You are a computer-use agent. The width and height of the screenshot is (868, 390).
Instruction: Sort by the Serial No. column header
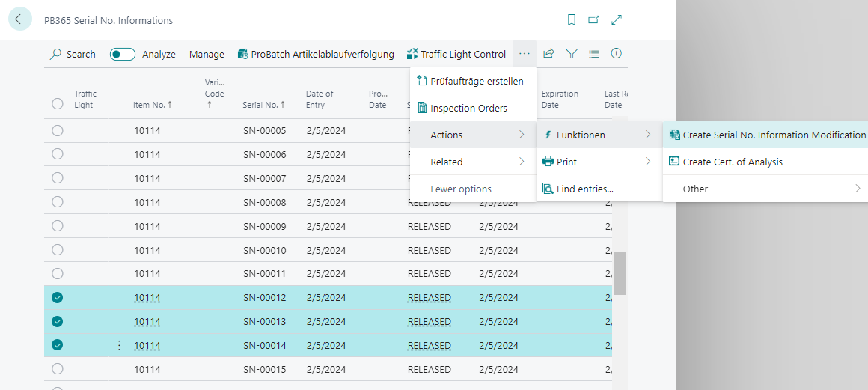264,105
